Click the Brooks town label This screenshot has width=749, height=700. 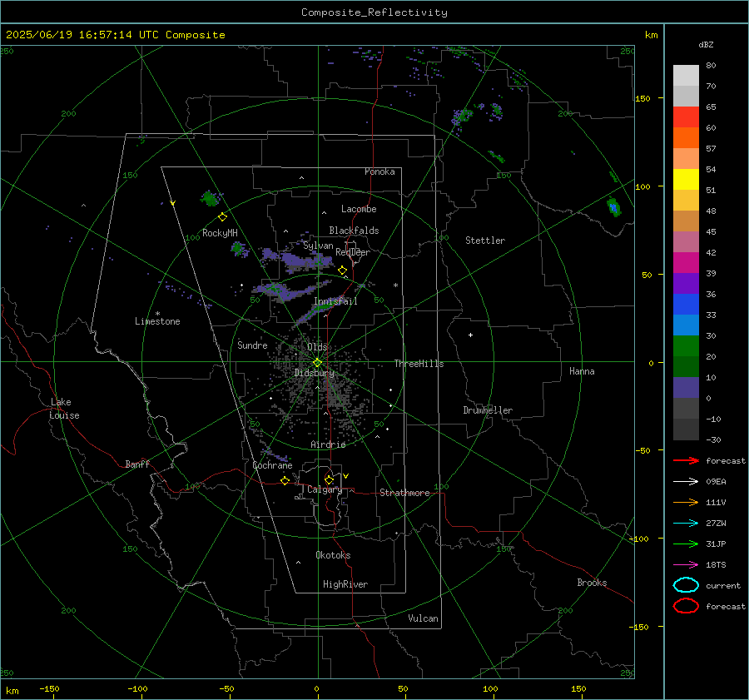pyautogui.click(x=592, y=583)
